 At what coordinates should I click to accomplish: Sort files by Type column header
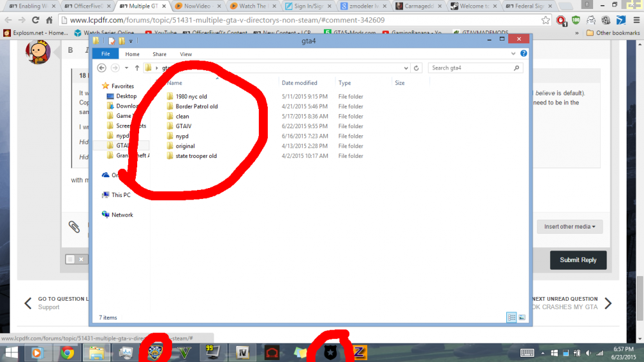345,82
